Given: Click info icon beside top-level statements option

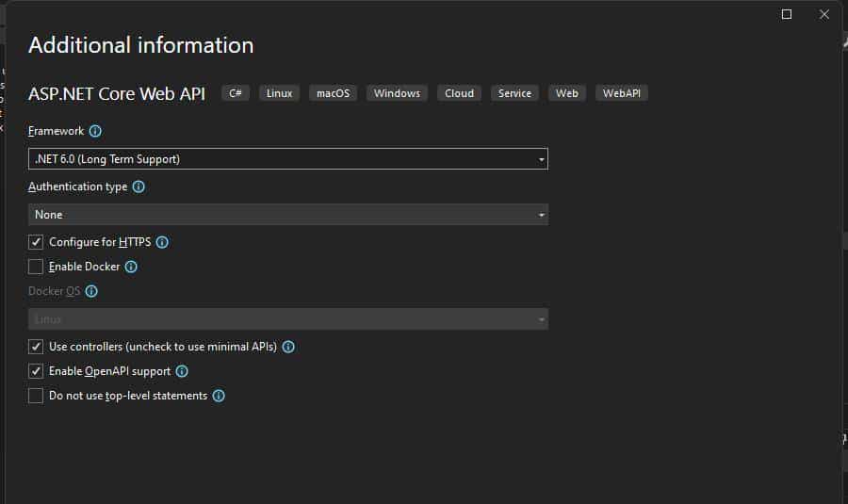Looking at the screenshot, I should point(219,396).
